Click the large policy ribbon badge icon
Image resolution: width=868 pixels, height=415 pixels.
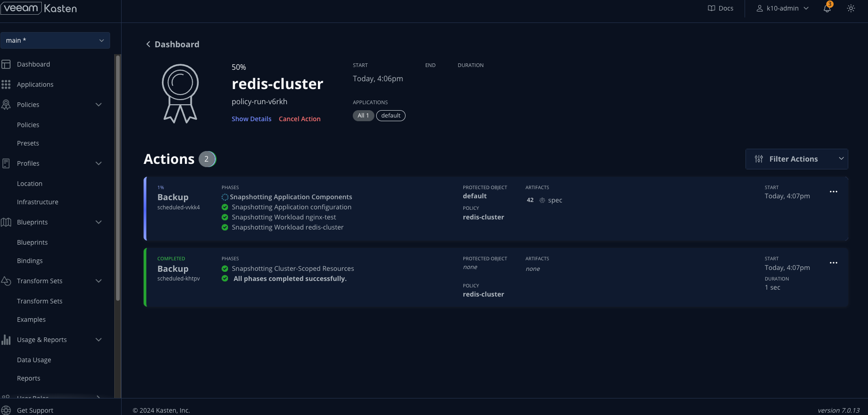(x=180, y=94)
